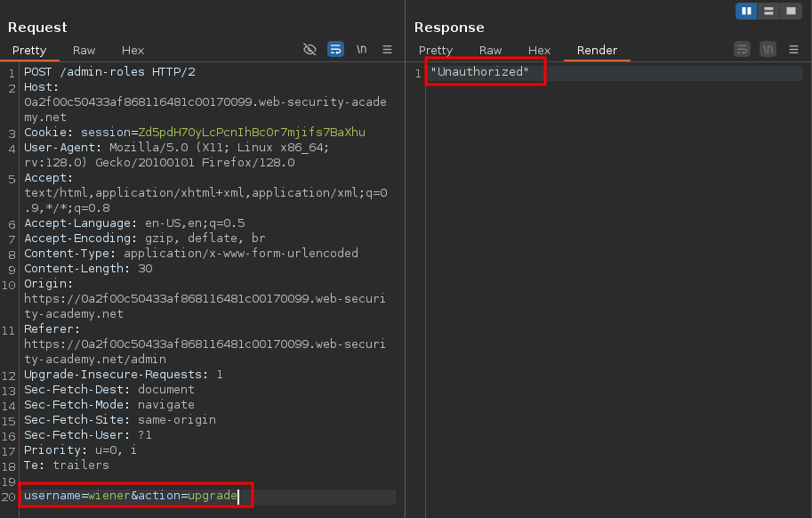Open the Response panel hamburger options menu
812x518 pixels.
click(x=793, y=50)
